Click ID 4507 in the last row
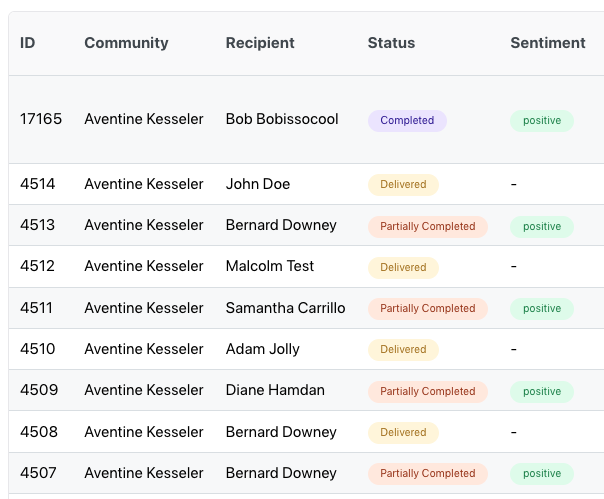The image size is (604, 499). pos(38,473)
